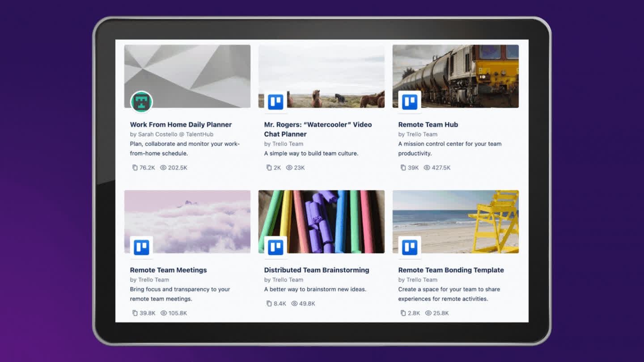Click Trello logo on Remote Team Hub card
The image size is (644, 362).
point(410,102)
